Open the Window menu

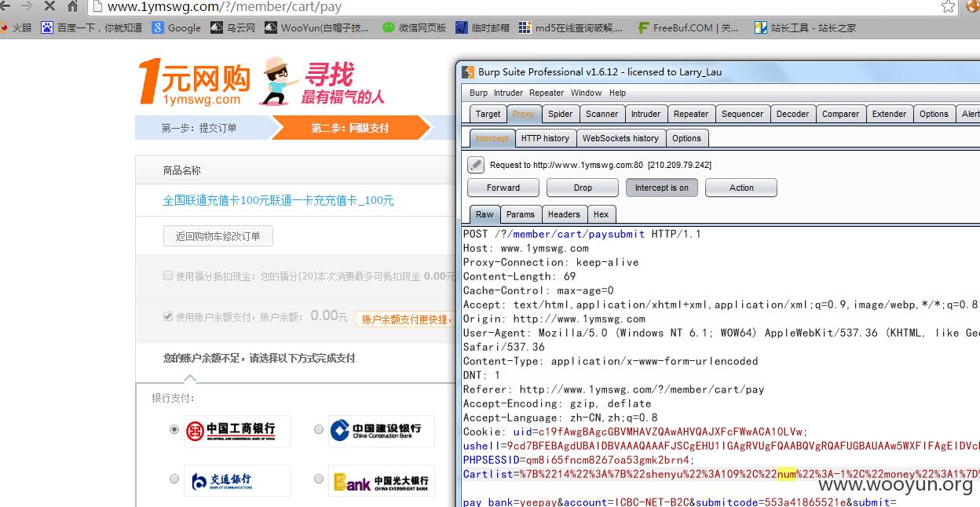[586, 93]
